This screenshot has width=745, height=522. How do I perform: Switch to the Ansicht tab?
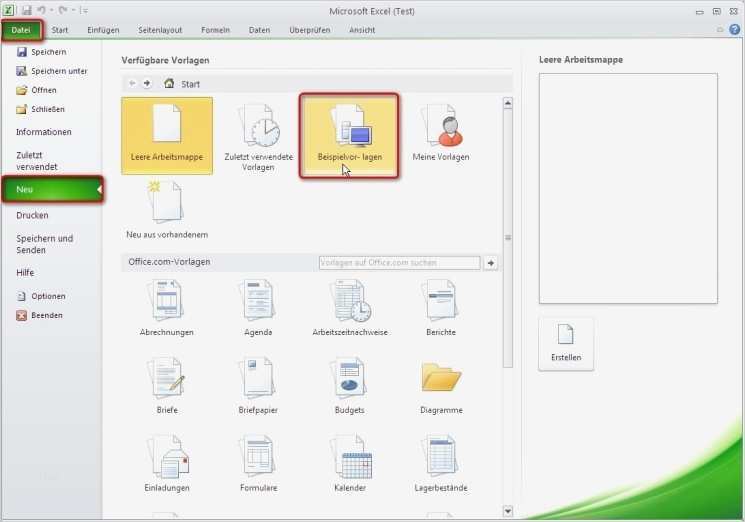(362, 30)
